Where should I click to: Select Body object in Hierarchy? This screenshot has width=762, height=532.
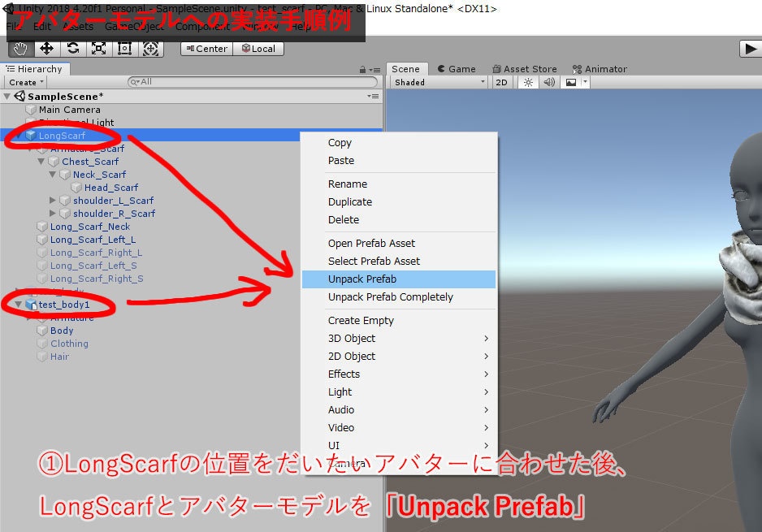(62, 331)
